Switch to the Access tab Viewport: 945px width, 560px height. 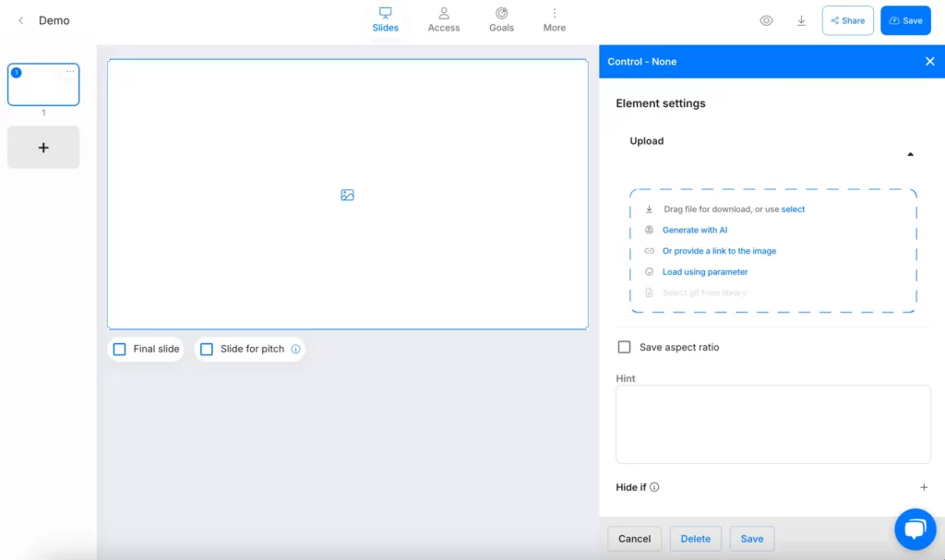click(443, 19)
